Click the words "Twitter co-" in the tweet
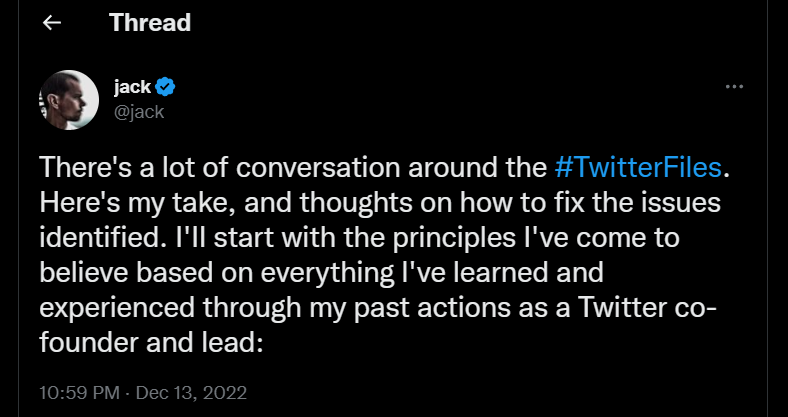 click(x=634, y=306)
